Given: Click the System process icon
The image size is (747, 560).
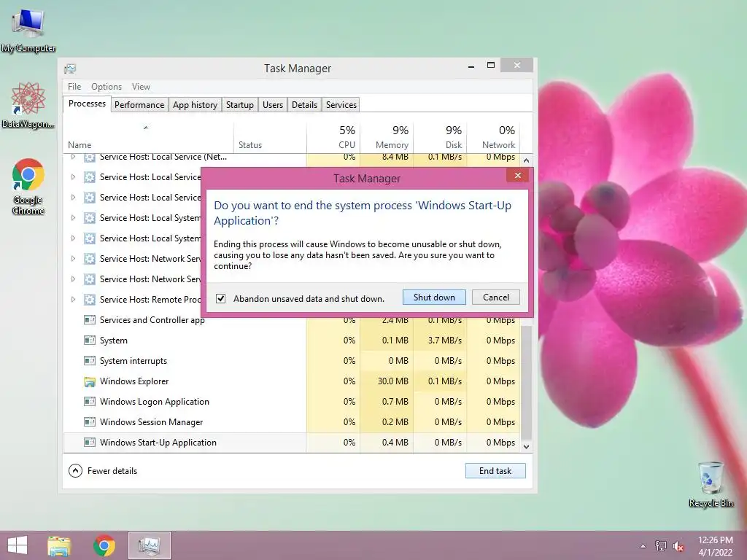Looking at the screenshot, I should 89,341.
